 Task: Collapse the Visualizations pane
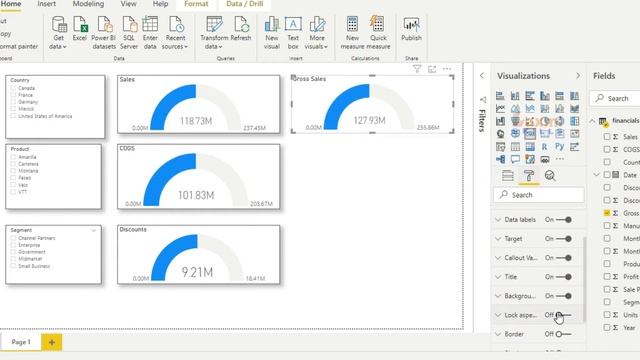(x=578, y=76)
